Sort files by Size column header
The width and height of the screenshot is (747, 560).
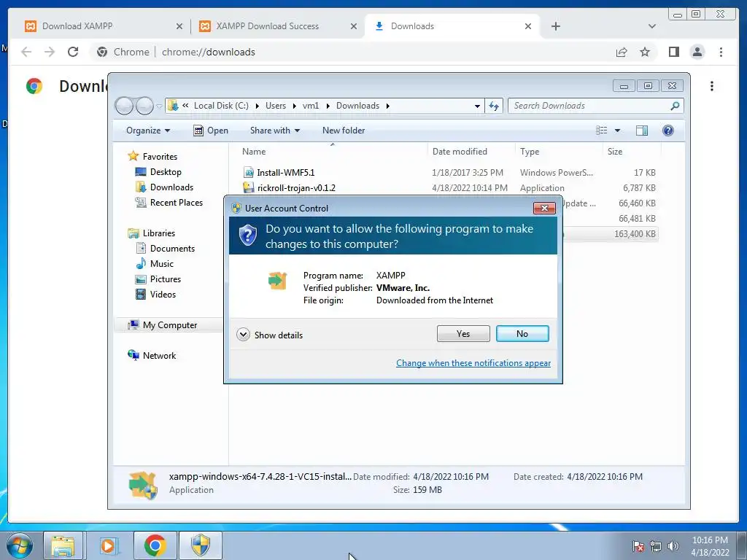coord(615,152)
